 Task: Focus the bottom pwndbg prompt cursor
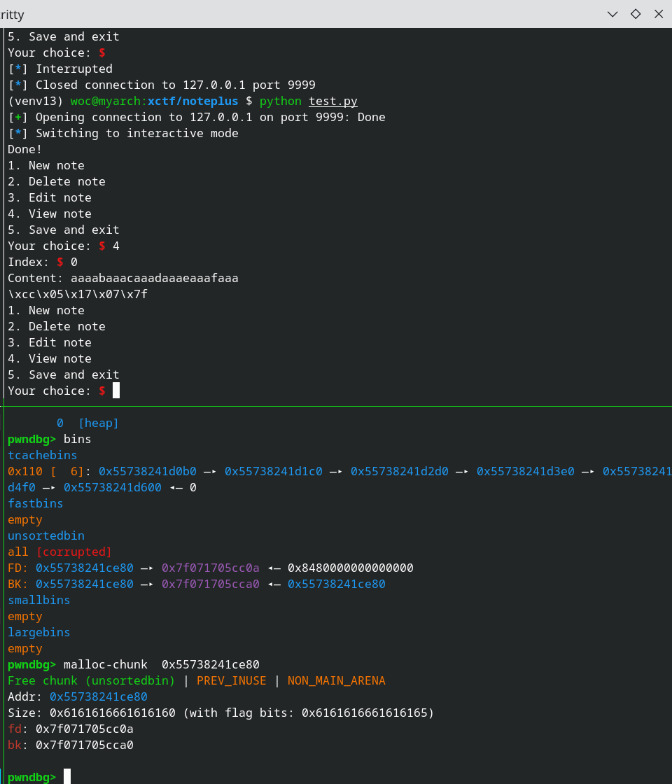point(67,776)
